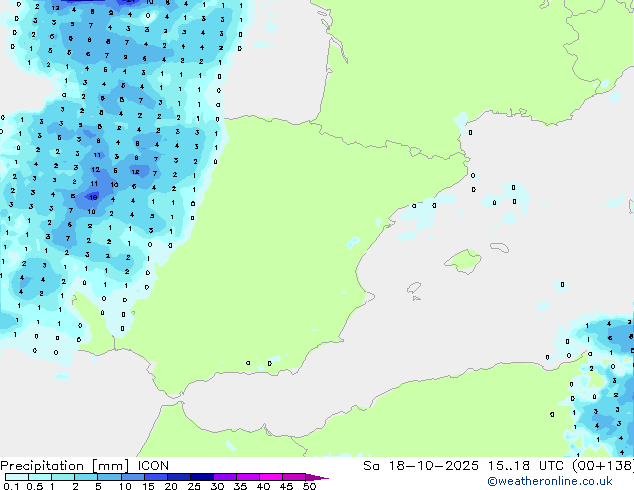634x490 pixels.
Task: Click the 'Sa 18-10-2025 15..18 UTC' timestamp text
Action: tap(463, 466)
